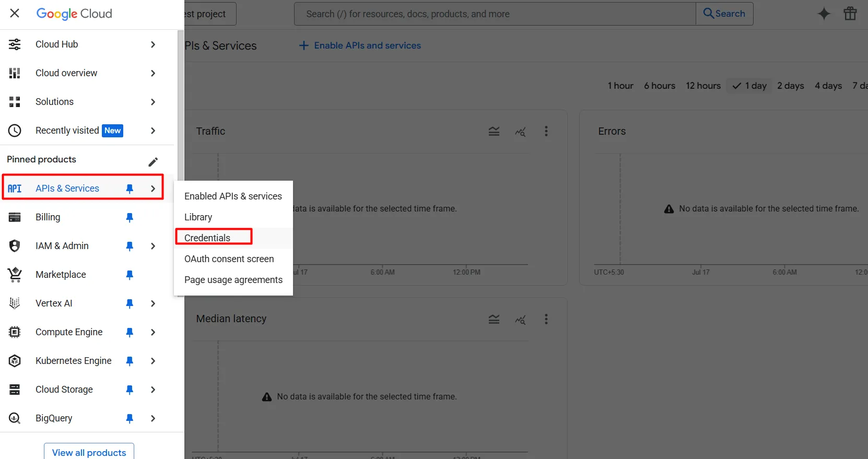Image resolution: width=868 pixels, height=459 pixels.
Task: Unpin Kubernetes Engine
Action: pyautogui.click(x=130, y=361)
